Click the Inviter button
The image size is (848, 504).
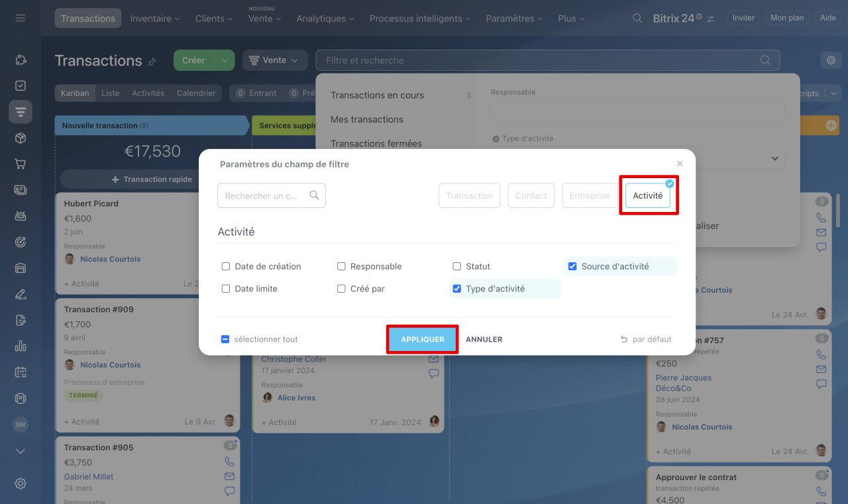(x=743, y=18)
